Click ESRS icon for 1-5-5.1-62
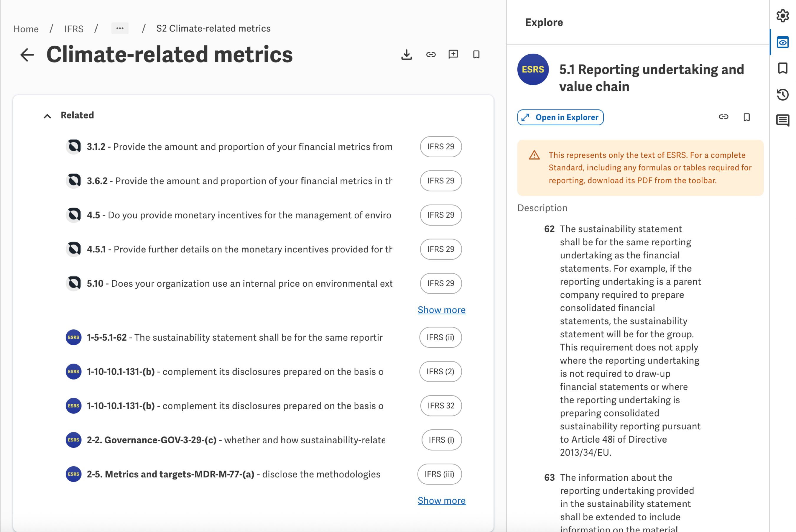796x532 pixels. tap(74, 337)
